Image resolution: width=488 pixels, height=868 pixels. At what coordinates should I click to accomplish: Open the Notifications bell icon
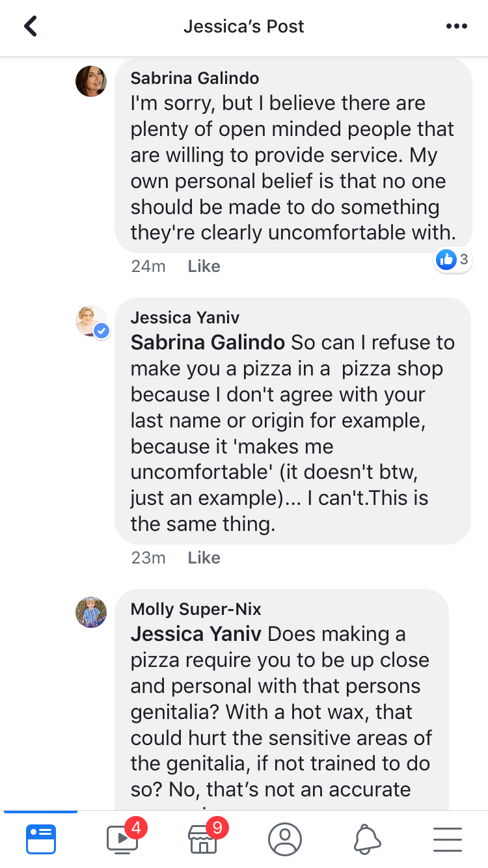(366, 839)
